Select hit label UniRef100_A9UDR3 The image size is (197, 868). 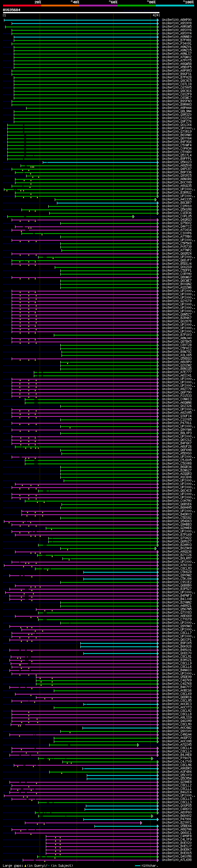coord(176,768)
